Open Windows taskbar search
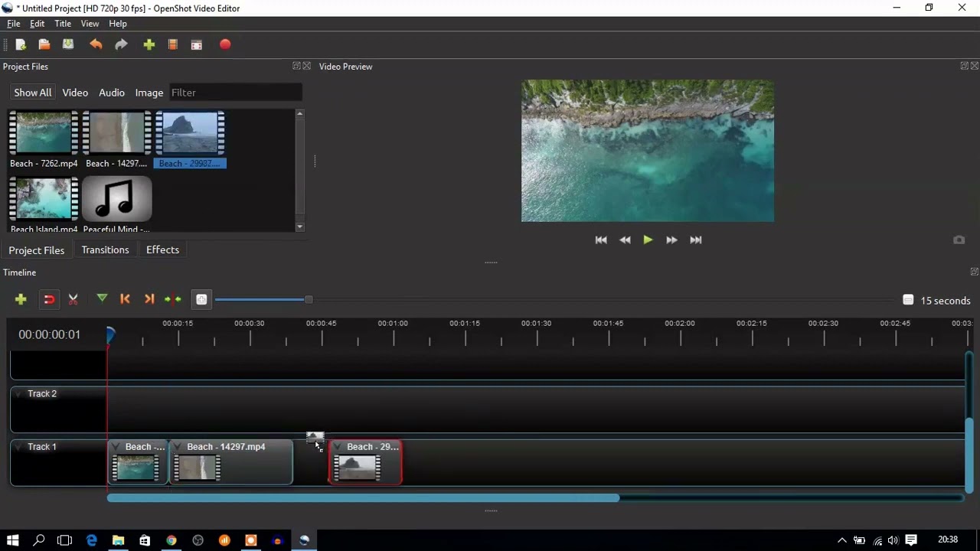Viewport: 980px width, 551px height. tap(39, 540)
